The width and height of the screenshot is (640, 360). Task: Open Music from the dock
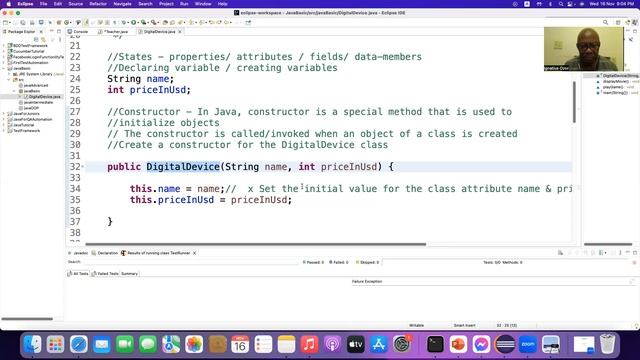click(x=309, y=344)
